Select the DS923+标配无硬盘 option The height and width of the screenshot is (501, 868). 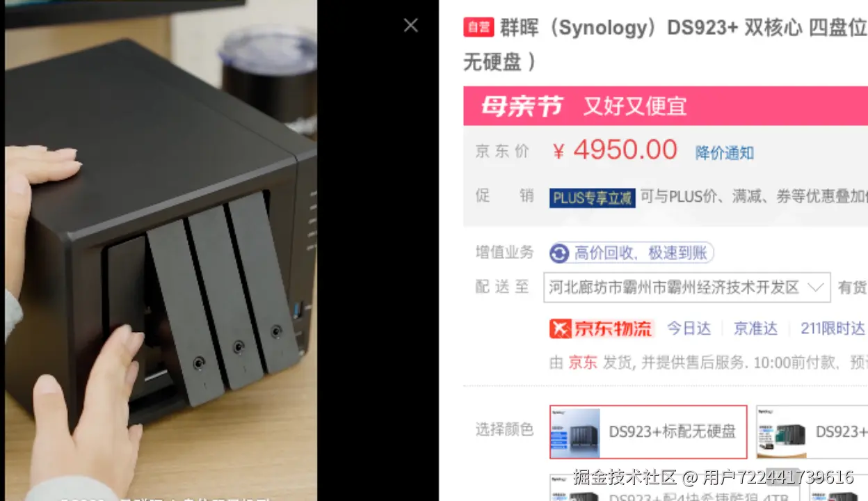click(648, 432)
